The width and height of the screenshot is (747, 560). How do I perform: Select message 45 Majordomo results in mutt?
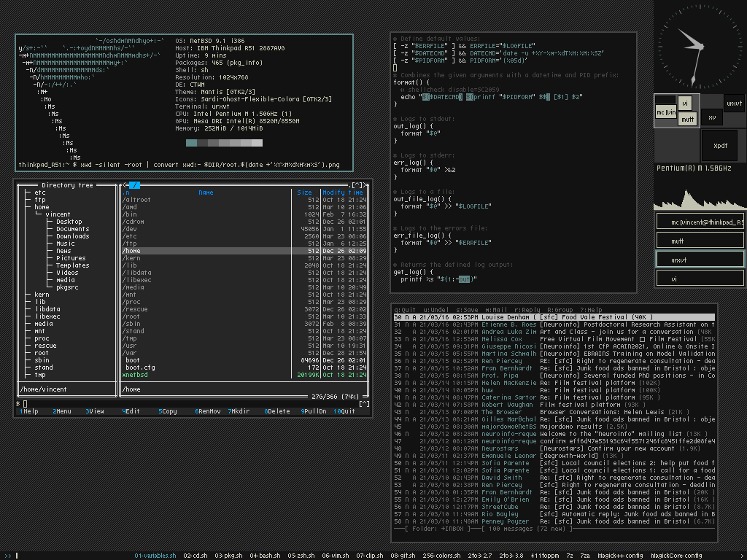554,427
